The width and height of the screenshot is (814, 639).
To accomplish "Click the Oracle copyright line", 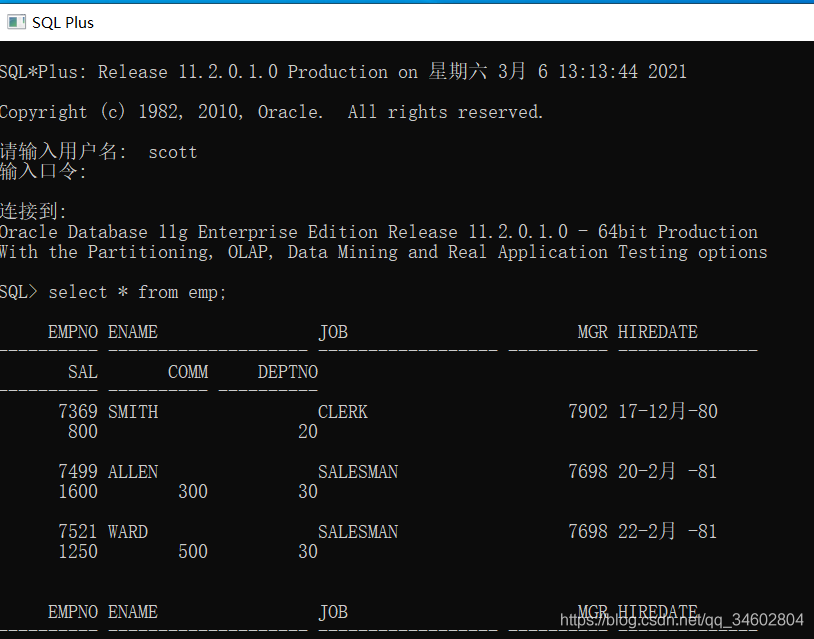I will click(272, 112).
